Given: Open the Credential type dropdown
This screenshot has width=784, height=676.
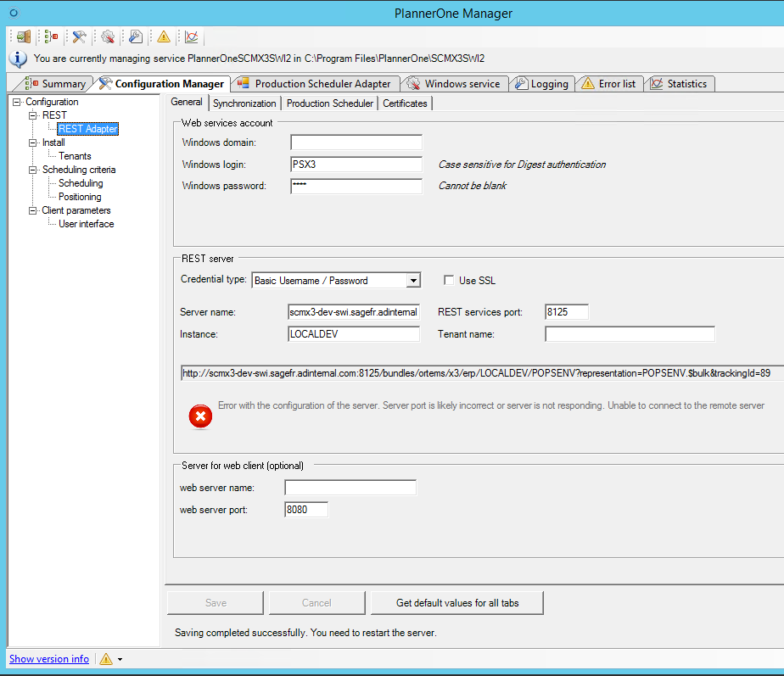Looking at the screenshot, I should 412,281.
